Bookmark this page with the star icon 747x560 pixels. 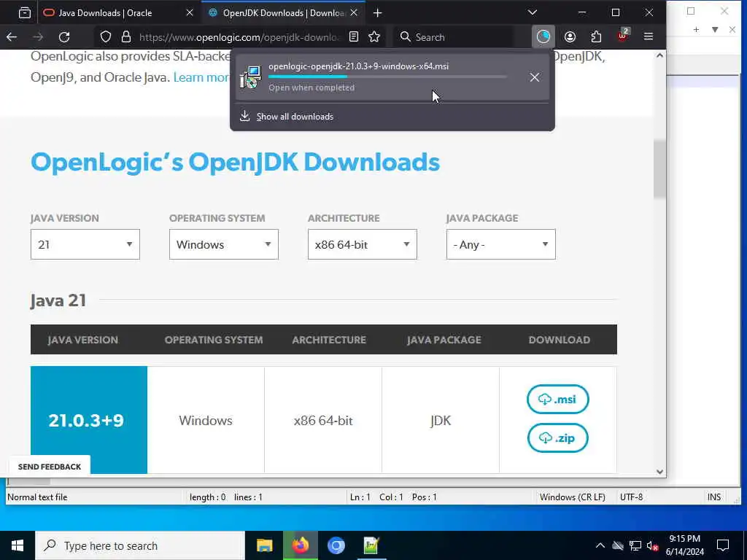point(374,36)
